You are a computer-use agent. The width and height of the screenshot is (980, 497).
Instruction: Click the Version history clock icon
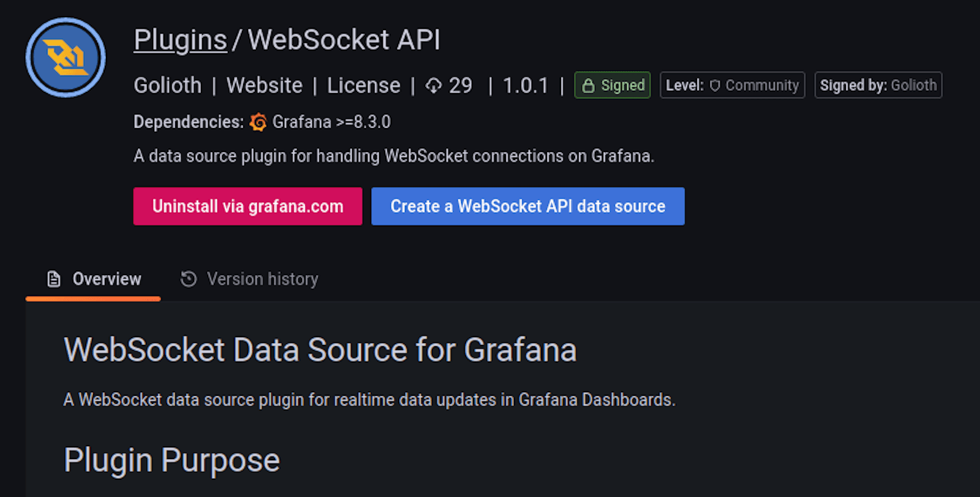click(x=189, y=279)
